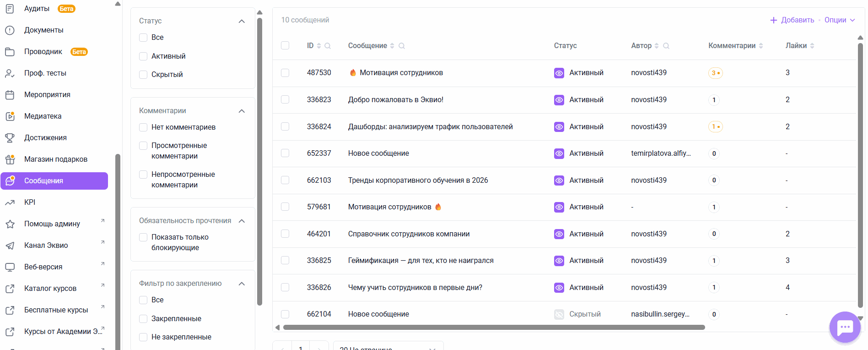Open the Достижения menu item
This screenshot has width=868, height=350.
coord(45,138)
